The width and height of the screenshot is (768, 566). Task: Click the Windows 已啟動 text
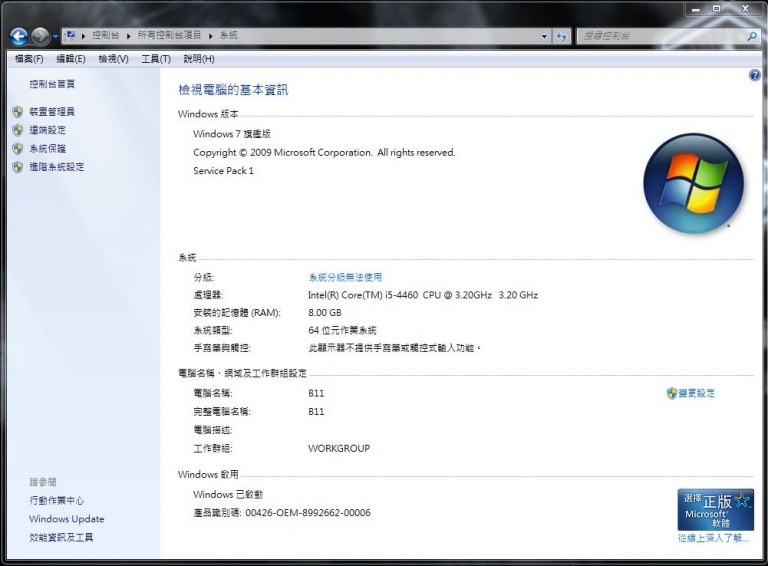(228, 495)
